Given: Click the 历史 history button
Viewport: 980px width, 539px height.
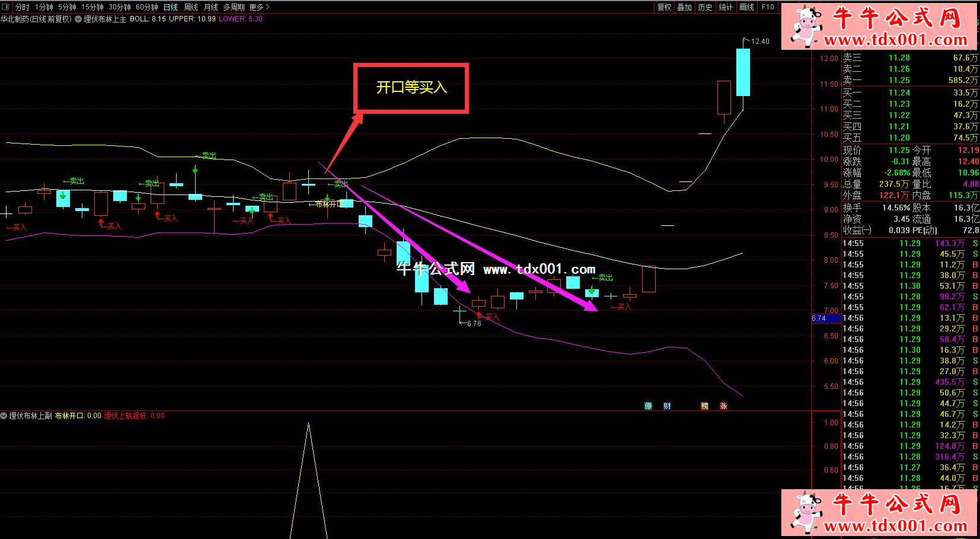Looking at the screenshot, I should (x=705, y=7).
